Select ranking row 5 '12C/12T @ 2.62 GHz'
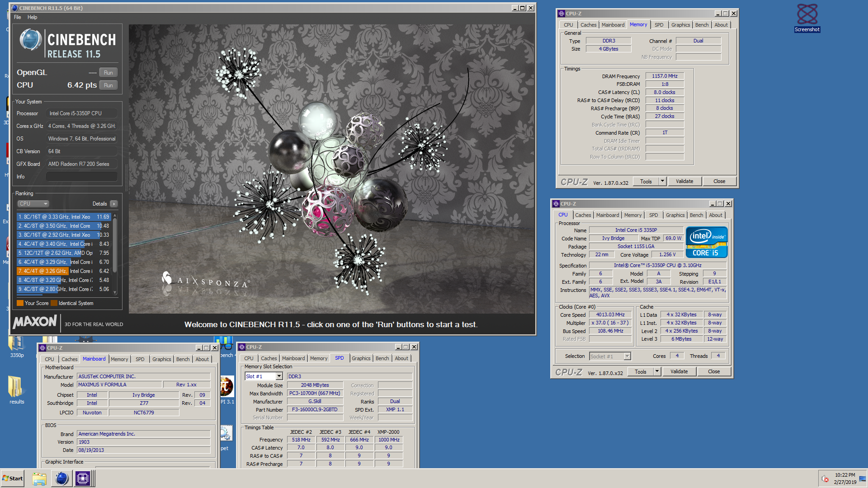This screenshot has height=488, width=868. [x=64, y=253]
